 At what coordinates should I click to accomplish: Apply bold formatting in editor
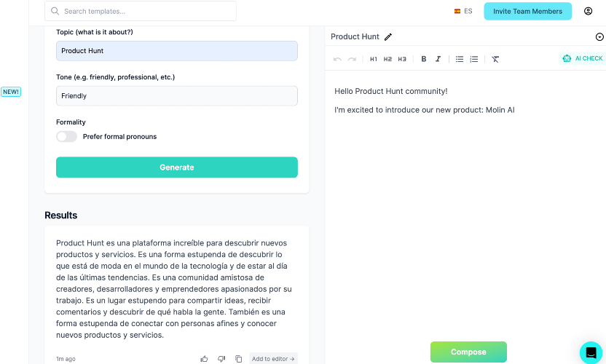tap(424, 59)
